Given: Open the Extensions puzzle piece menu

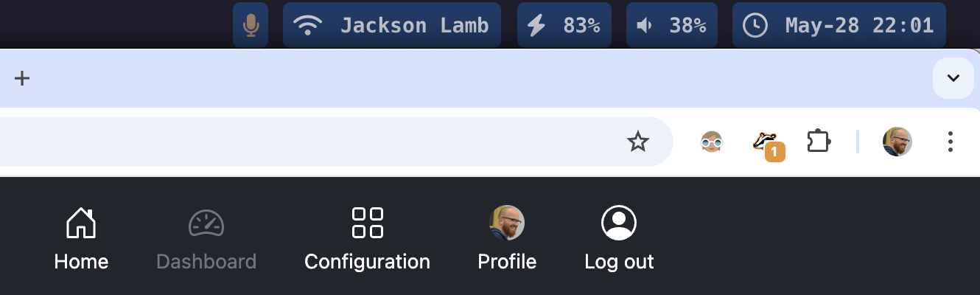Looking at the screenshot, I should click(819, 142).
